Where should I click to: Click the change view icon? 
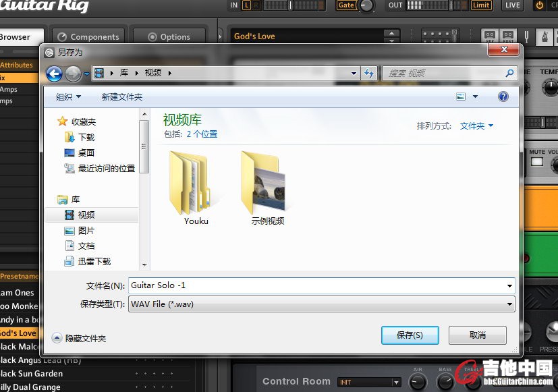tap(461, 96)
